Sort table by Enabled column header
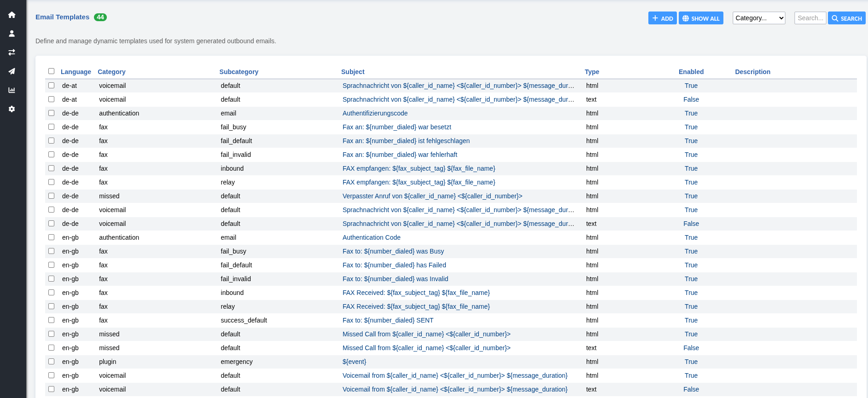The width and height of the screenshot is (868, 398). (x=691, y=72)
